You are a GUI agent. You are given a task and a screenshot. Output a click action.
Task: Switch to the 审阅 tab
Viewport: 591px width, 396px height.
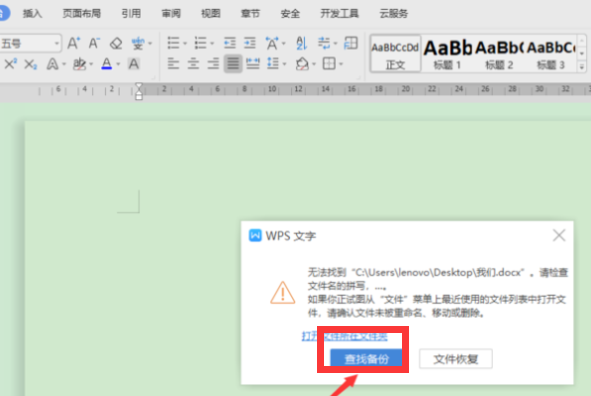pos(171,14)
